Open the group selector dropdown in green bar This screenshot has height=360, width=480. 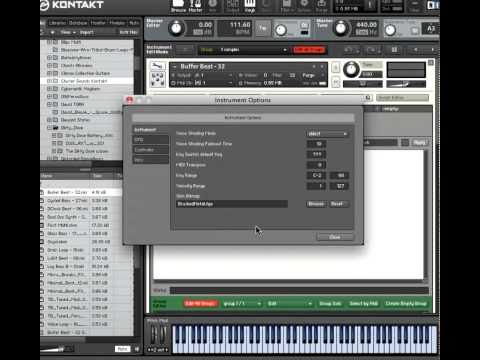click(242, 304)
